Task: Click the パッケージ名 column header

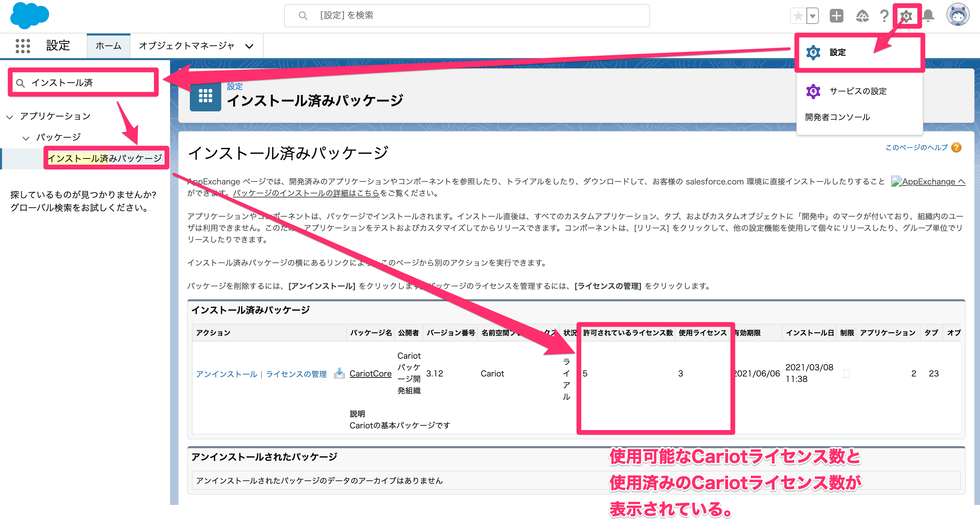Action: tap(371, 333)
